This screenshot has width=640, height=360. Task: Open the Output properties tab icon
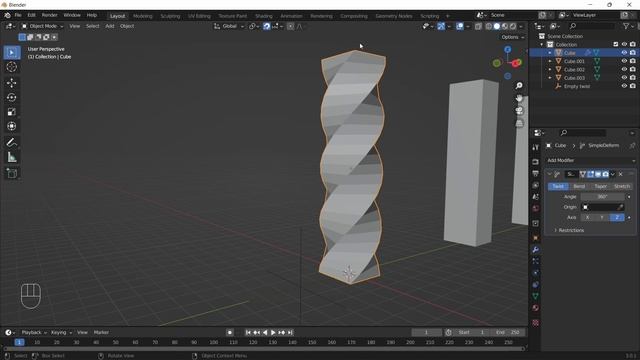click(x=536, y=174)
